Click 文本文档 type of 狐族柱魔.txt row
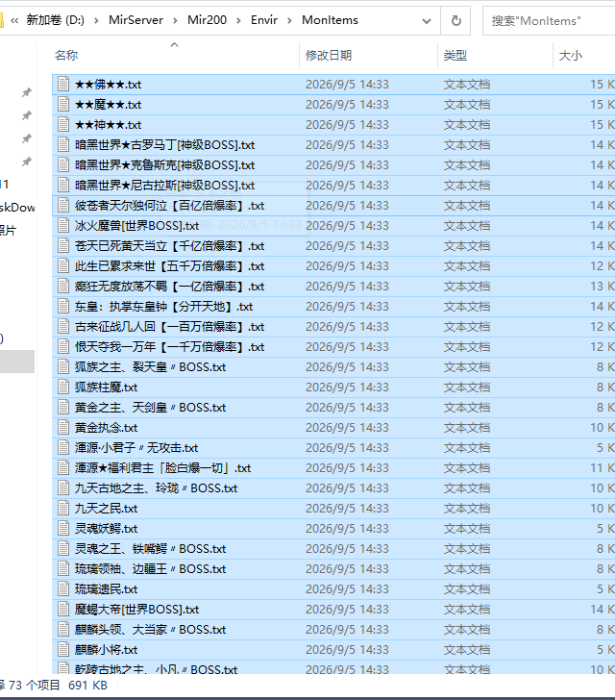Screen dimensions: 615x700 coord(466,387)
